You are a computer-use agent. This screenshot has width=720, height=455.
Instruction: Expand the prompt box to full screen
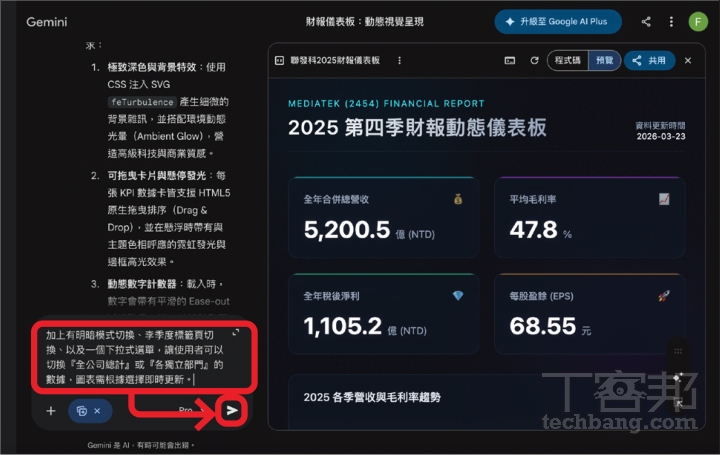tap(236, 332)
